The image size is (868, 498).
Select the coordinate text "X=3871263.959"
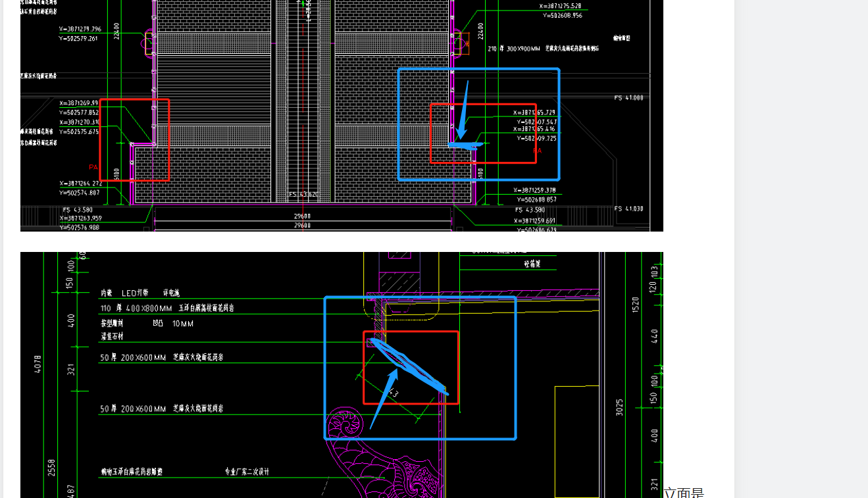tap(80, 218)
